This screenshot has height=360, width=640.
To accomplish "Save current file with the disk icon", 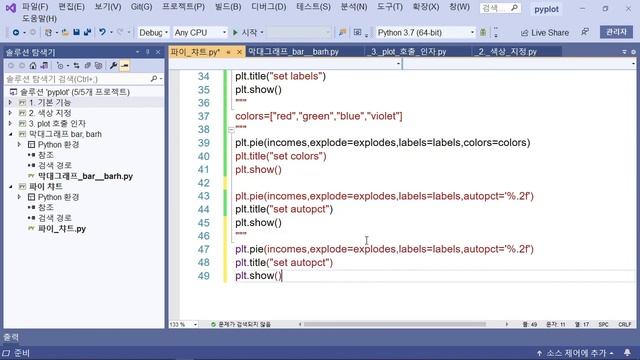I will click(76, 32).
